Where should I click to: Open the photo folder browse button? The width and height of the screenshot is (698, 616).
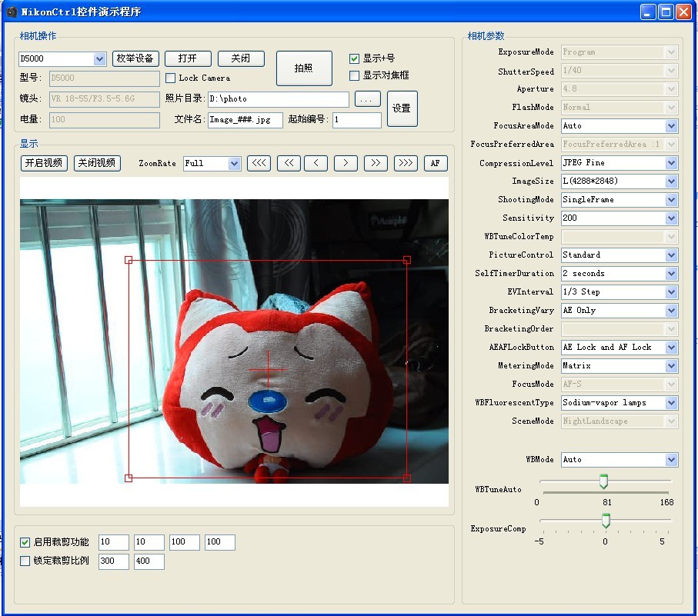(x=367, y=99)
